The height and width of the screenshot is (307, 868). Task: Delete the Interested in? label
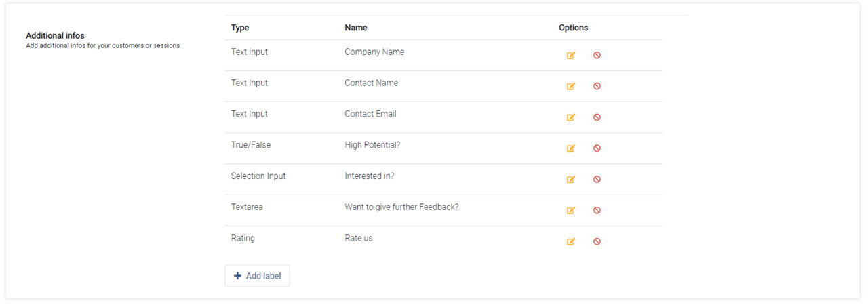[597, 180]
